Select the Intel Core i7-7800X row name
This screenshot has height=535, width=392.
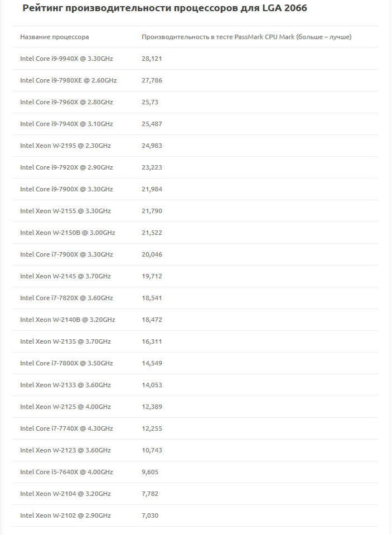(x=66, y=363)
